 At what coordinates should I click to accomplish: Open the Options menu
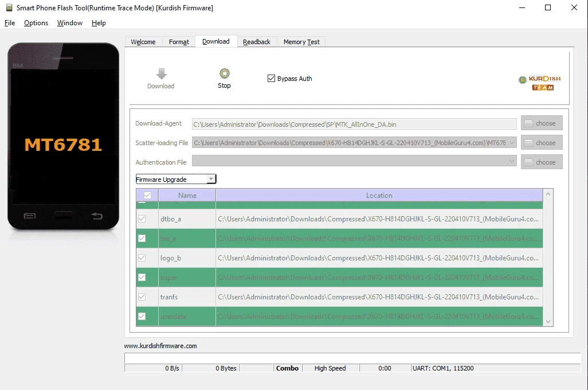[36, 23]
